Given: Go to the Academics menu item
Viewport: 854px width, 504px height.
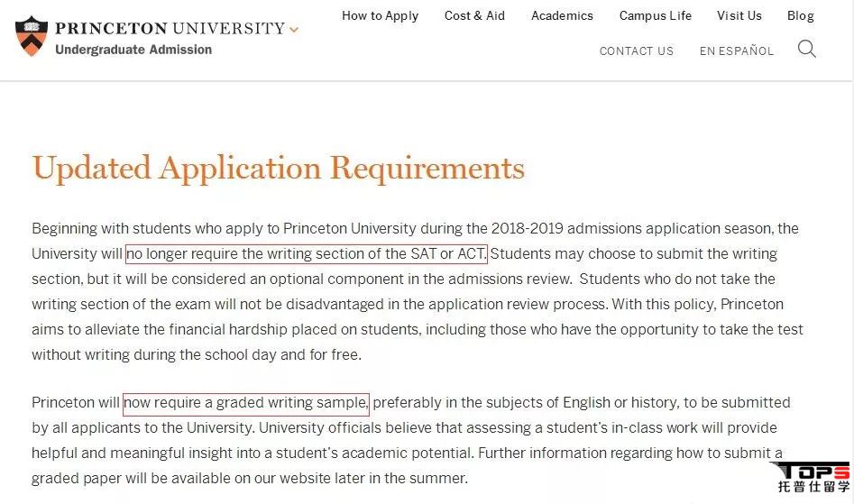Looking at the screenshot, I should (x=562, y=16).
